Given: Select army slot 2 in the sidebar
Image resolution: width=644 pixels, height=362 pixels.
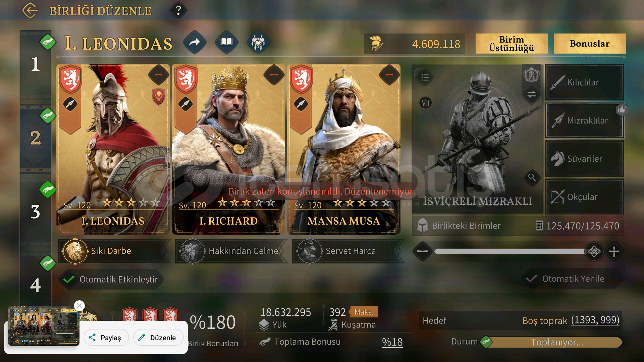Looking at the screenshot, I should point(36,138).
